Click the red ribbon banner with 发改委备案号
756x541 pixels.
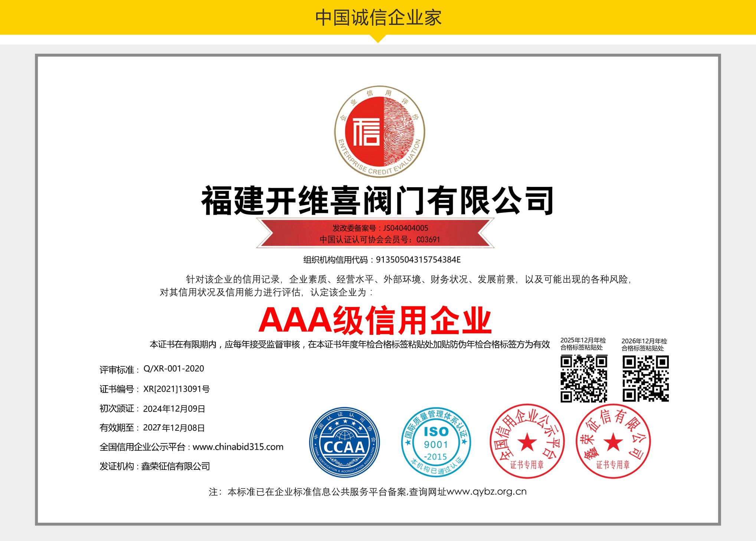click(x=375, y=233)
